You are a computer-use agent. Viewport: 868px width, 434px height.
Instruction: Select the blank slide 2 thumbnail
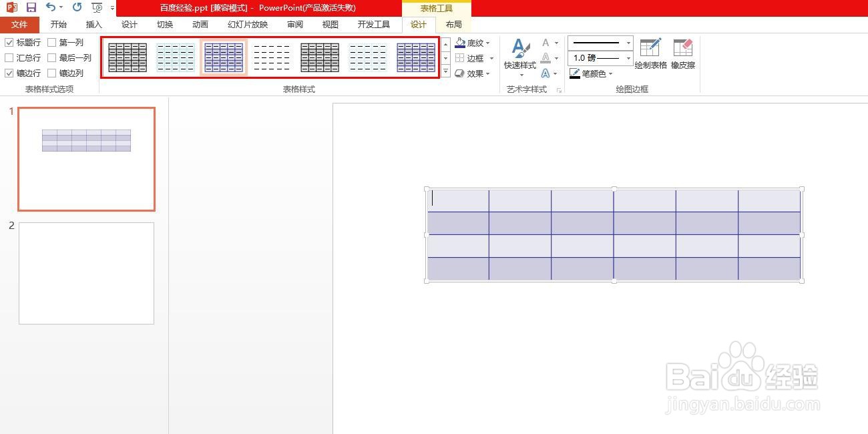[86, 273]
